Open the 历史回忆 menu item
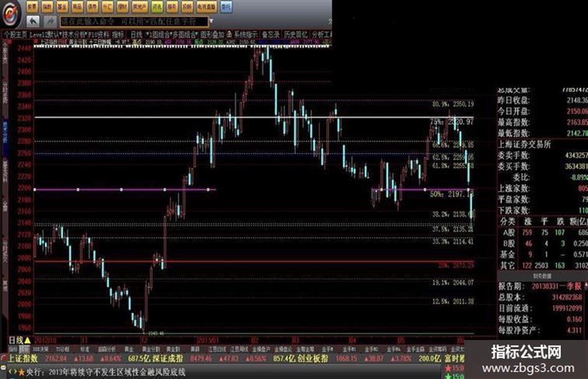The width and height of the screenshot is (588, 379). [296, 34]
